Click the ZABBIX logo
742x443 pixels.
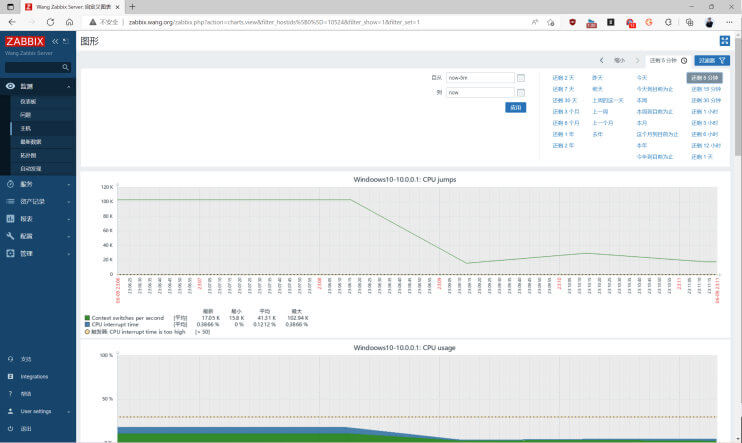25,42
